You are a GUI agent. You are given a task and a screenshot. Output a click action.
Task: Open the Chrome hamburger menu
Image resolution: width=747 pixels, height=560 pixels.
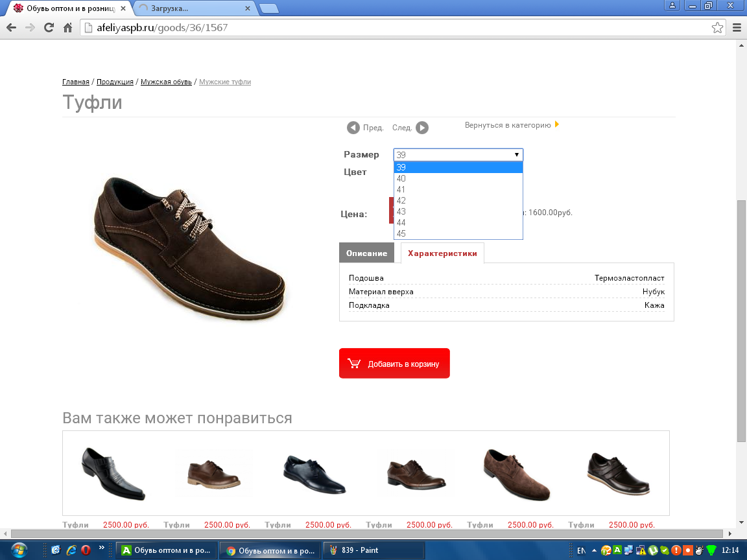(737, 28)
